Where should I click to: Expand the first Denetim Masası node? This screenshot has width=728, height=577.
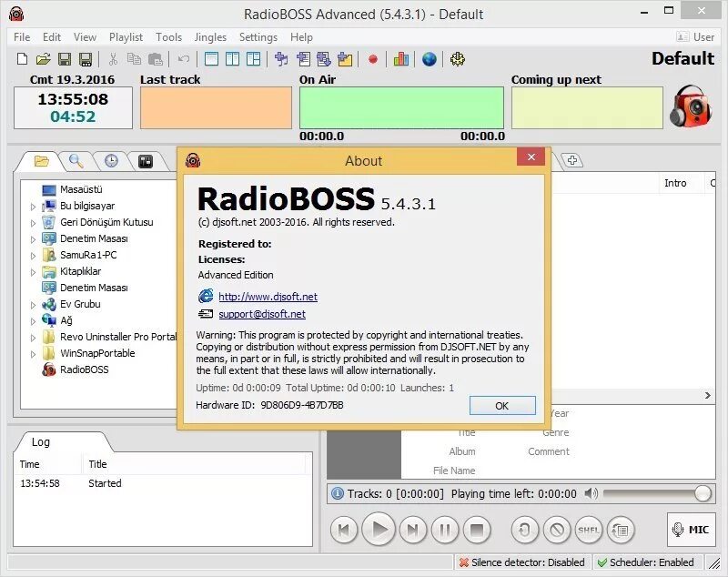click(x=33, y=239)
